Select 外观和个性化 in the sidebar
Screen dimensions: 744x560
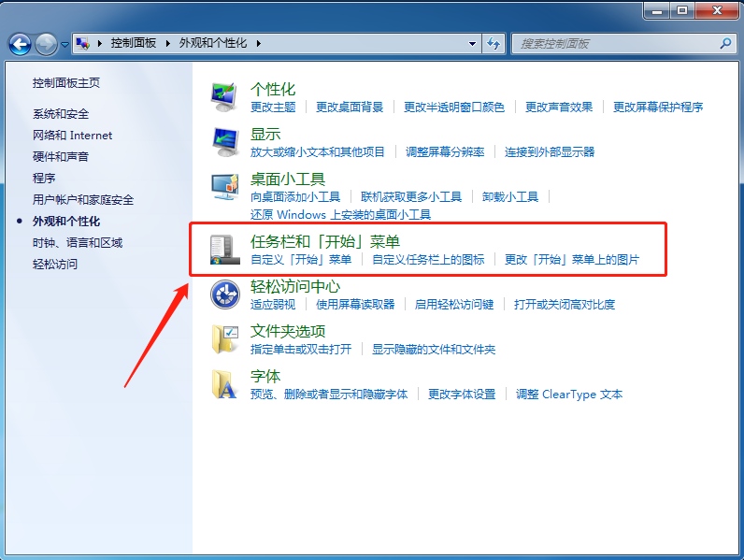pos(66,222)
